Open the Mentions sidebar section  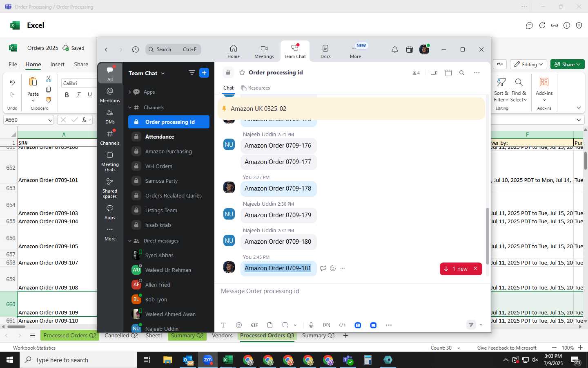click(x=110, y=95)
